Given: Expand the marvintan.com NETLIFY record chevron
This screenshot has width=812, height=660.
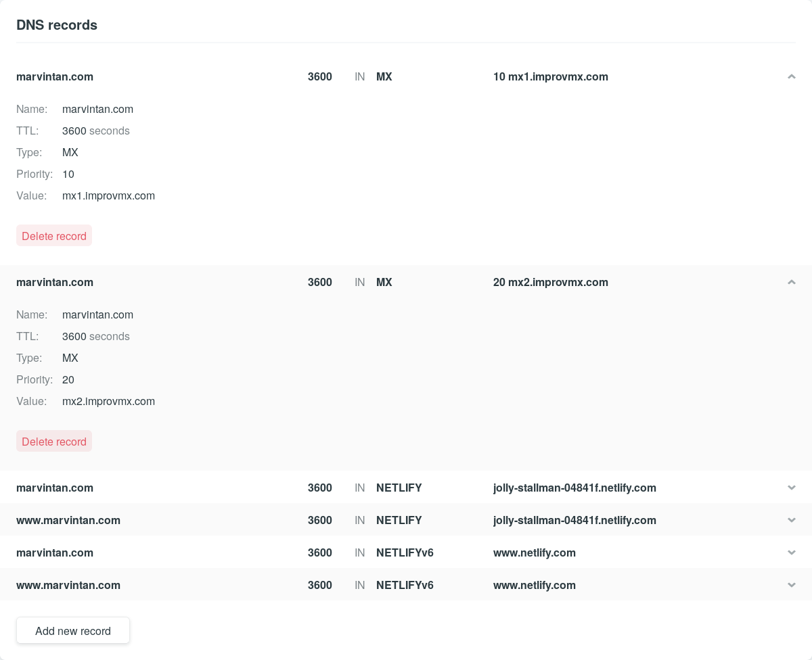Looking at the screenshot, I should pos(791,488).
